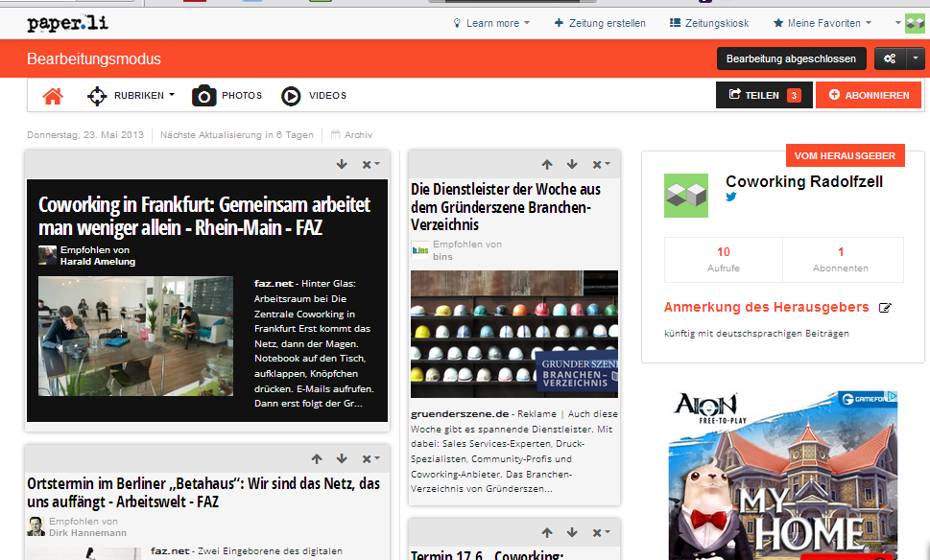Edit the Anmerkung des Herausgebers note
Image resolution: width=930 pixels, height=560 pixels.
pyautogui.click(x=885, y=308)
